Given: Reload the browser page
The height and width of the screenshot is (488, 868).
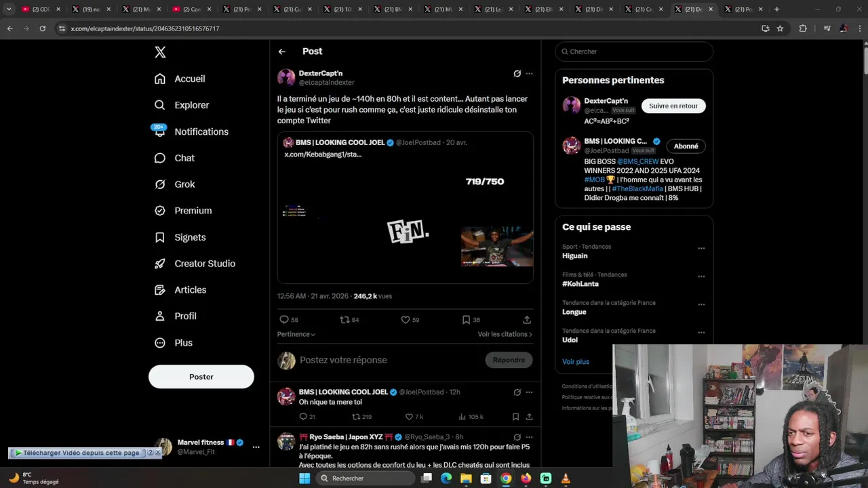Looking at the screenshot, I should coord(42,28).
